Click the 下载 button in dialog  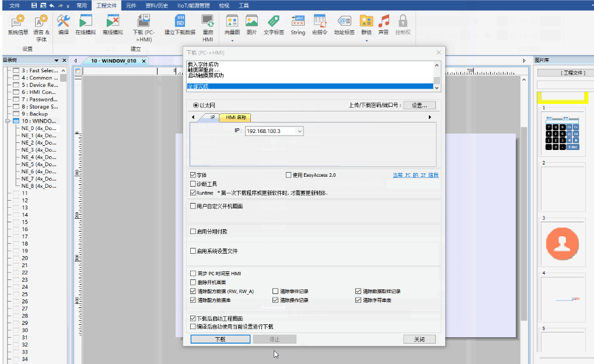220,339
